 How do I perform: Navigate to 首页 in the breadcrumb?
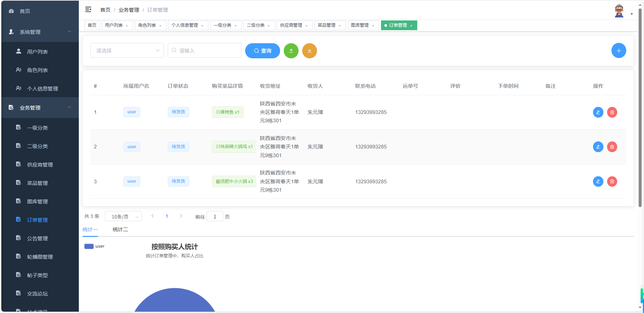(105, 10)
